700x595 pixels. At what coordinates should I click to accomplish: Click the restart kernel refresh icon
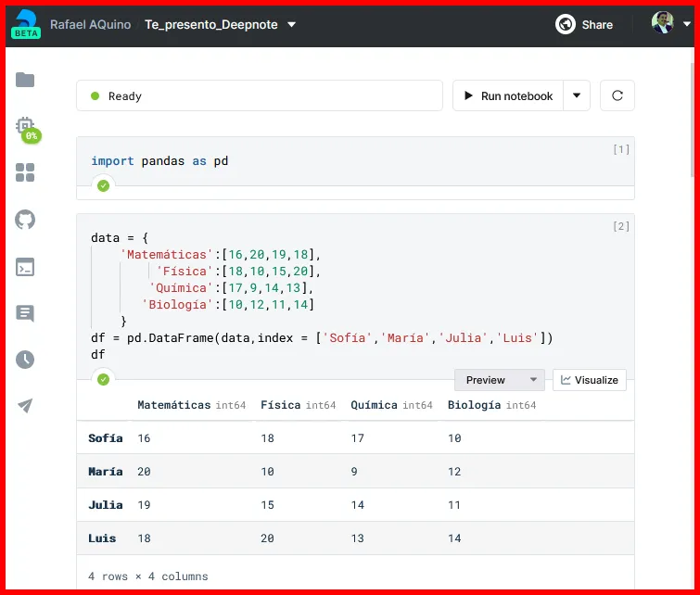pyautogui.click(x=617, y=95)
